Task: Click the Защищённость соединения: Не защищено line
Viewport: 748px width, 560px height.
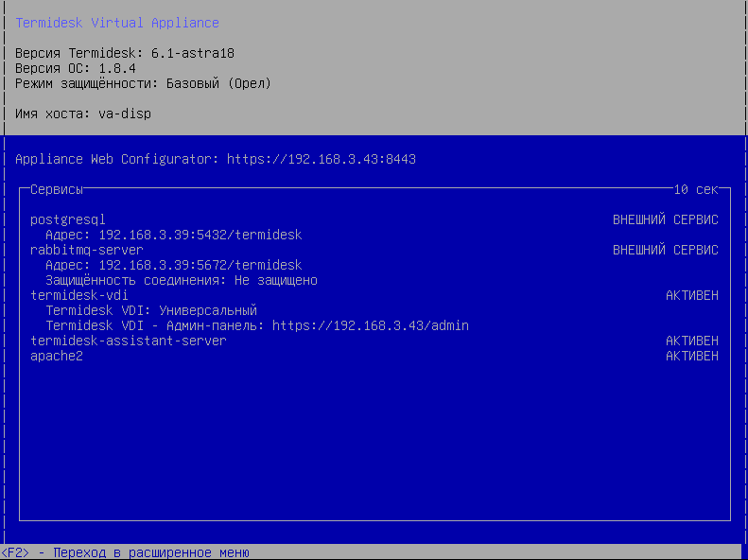Action: point(182,280)
